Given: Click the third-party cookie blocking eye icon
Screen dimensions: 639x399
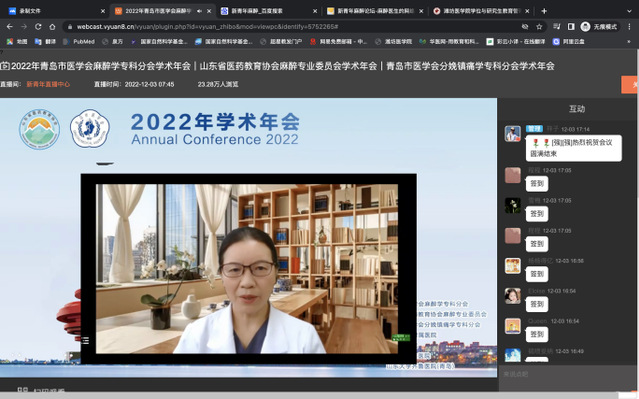Looking at the screenshot, I should [525, 26].
